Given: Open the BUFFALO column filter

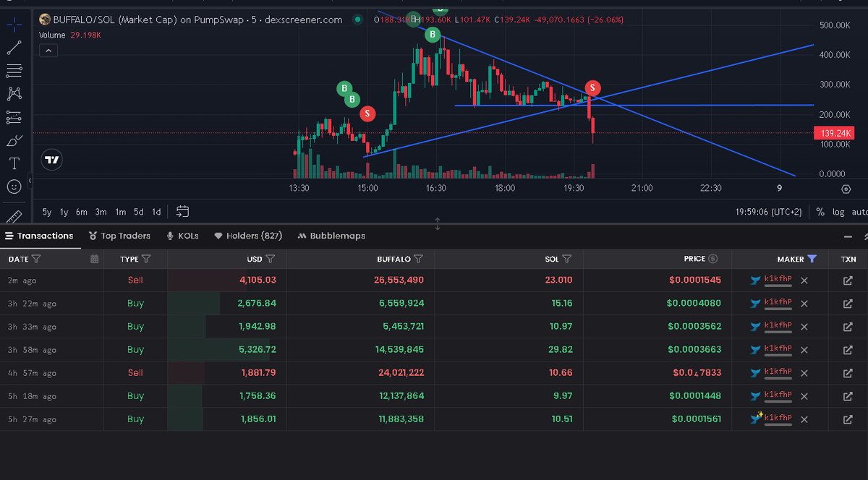Looking at the screenshot, I should tap(418, 259).
